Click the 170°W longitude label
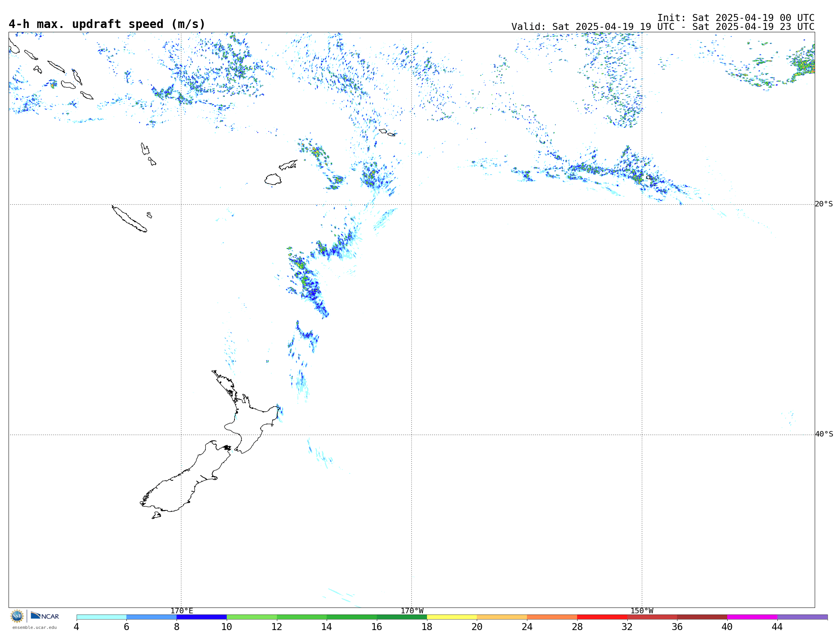Viewport: 840px width, 632px height. pyautogui.click(x=412, y=611)
